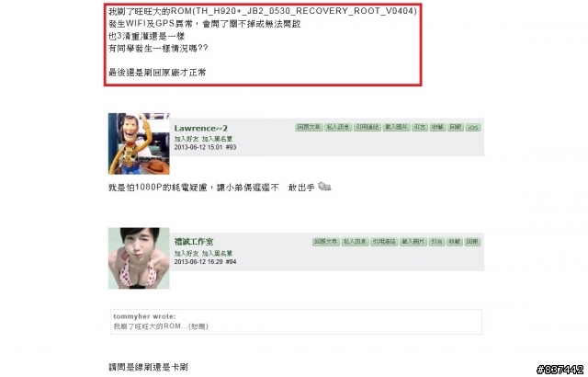Screen dimensions: 588x377
Task: Click 載入圖片 on post #94
Action: [x=413, y=242]
